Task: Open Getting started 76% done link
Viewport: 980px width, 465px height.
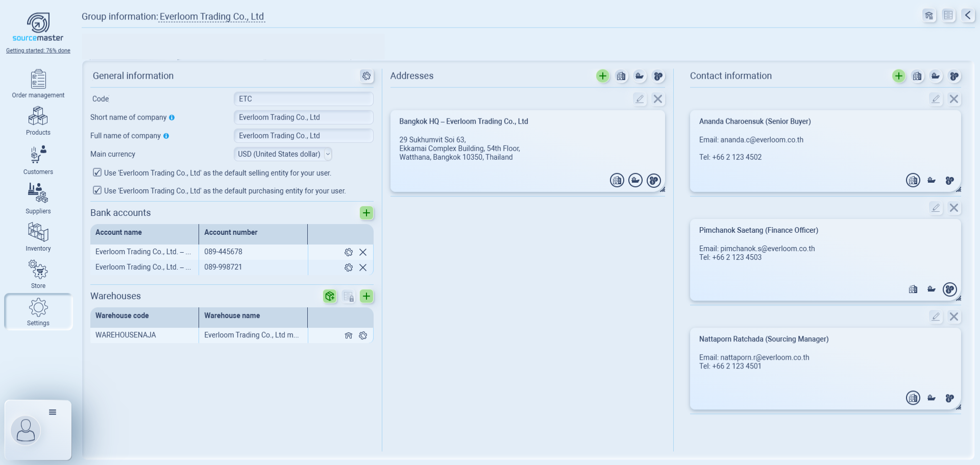Action: (38, 51)
